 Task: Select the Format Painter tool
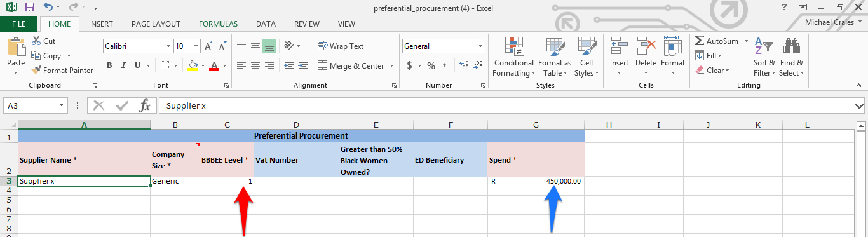point(62,71)
